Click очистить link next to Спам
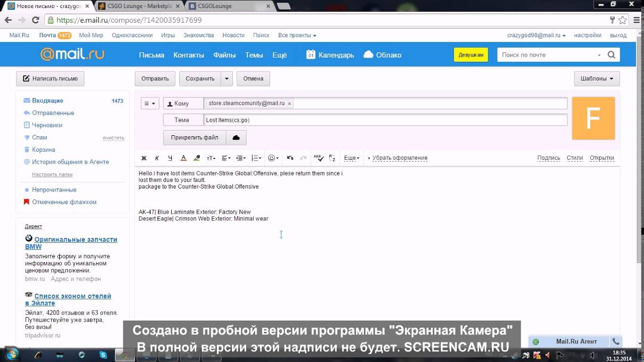Image resolution: width=644 pixels, height=362 pixels. pyautogui.click(x=113, y=138)
